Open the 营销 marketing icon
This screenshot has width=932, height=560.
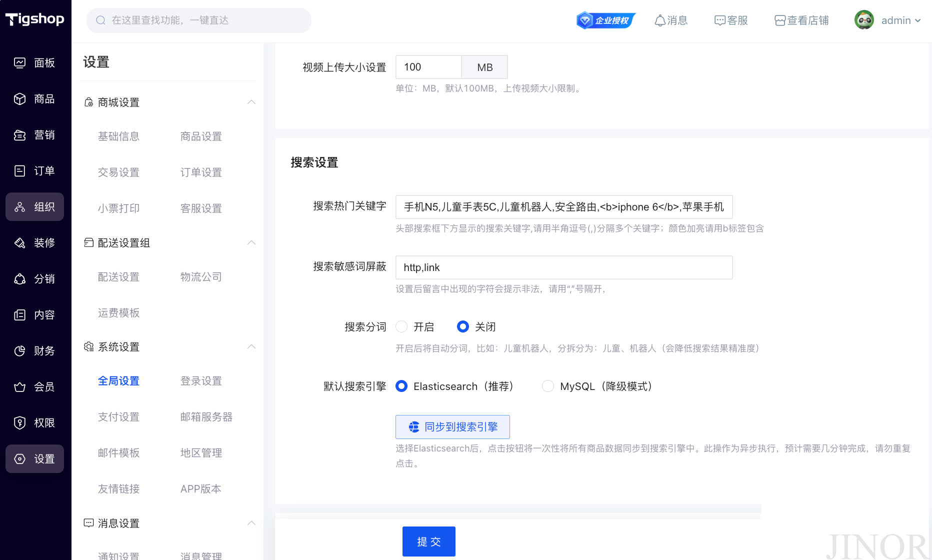point(19,134)
